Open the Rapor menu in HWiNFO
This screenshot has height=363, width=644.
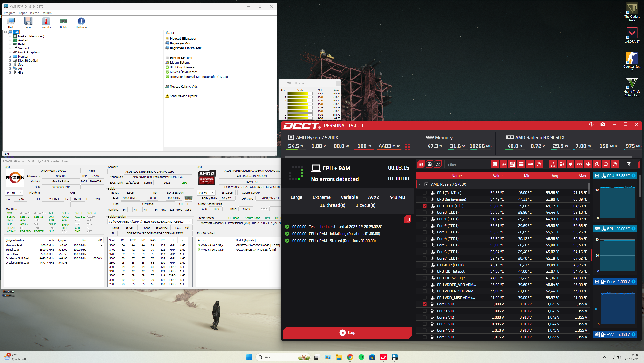[23, 13]
